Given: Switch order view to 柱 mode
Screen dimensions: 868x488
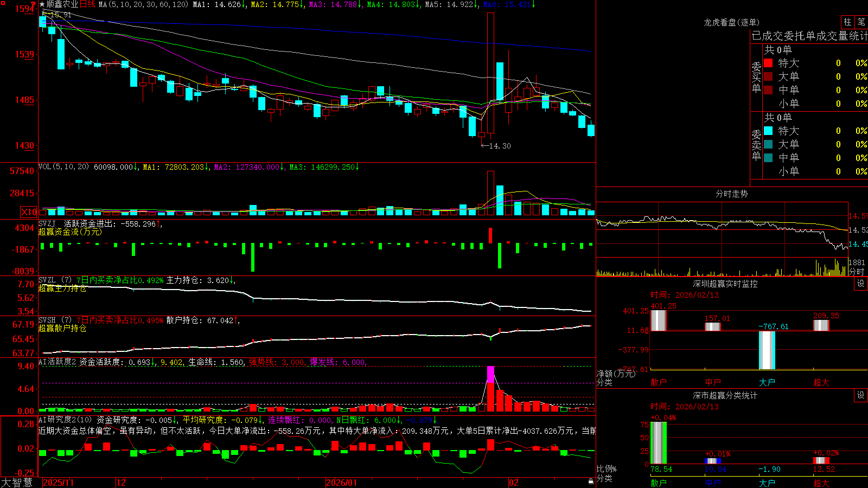Looking at the screenshot, I should [x=847, y=22].
